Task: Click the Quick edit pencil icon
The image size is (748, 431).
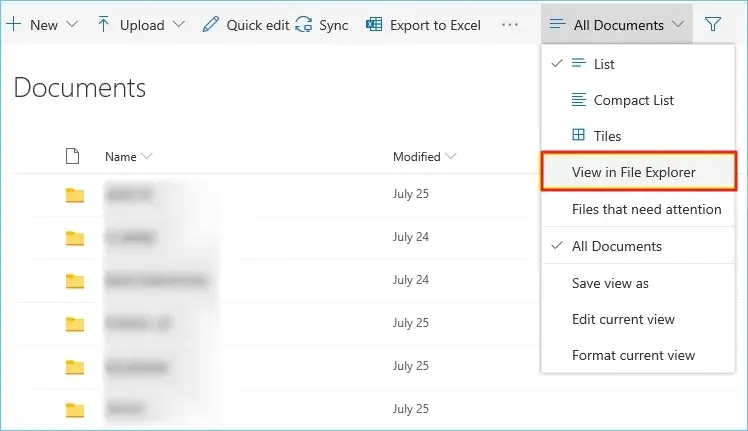Action: [x=210, y=24]
